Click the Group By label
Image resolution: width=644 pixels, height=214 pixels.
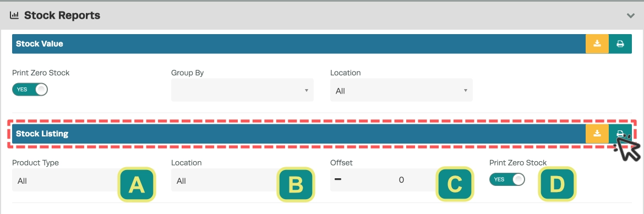pyautogui.click(x=187, y=73)
